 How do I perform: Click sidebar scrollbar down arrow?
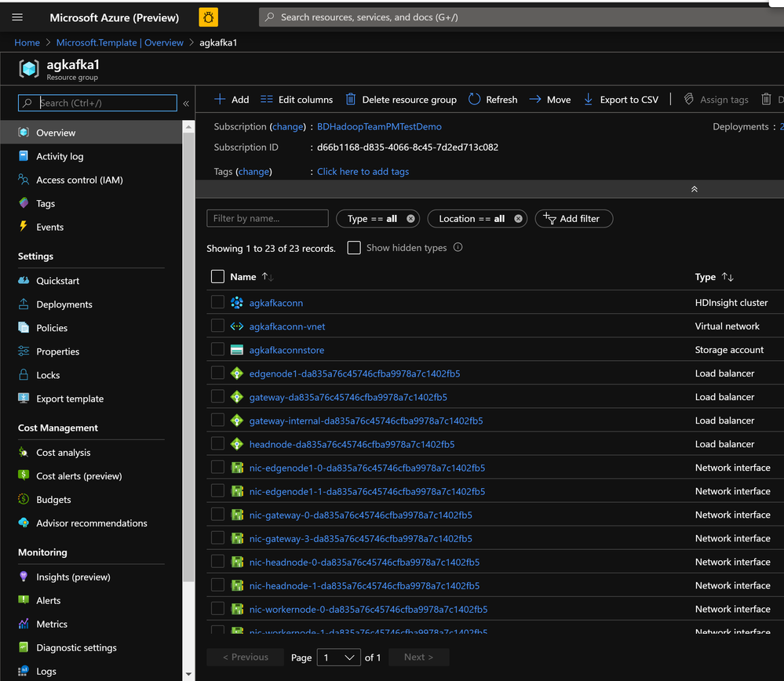point(188,674)
